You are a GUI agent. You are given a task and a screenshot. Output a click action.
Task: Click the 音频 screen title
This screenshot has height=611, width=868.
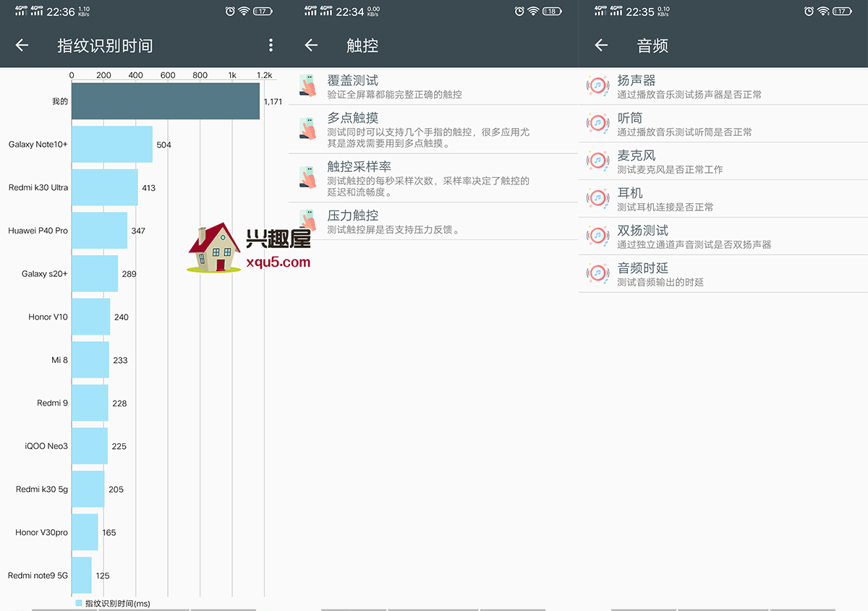[652, 46]
